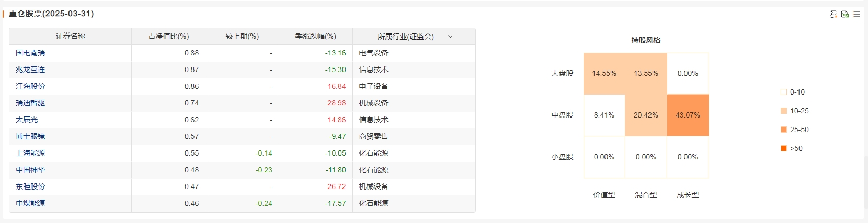Open stock link 中国神华
Viewport: 868px width, 223px height.
point(30,170)
